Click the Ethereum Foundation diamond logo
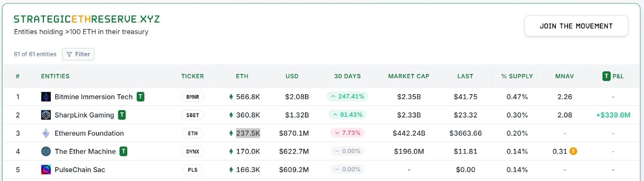The width and height of the screenshot is (644, 181). 46,133
